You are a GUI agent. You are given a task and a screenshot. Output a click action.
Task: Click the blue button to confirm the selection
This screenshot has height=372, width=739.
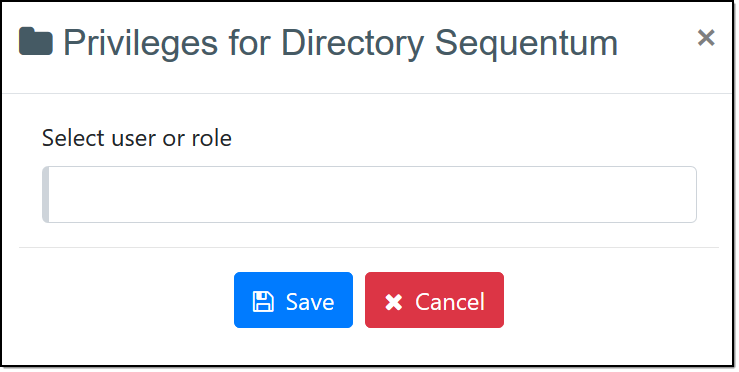pos(293,300)
